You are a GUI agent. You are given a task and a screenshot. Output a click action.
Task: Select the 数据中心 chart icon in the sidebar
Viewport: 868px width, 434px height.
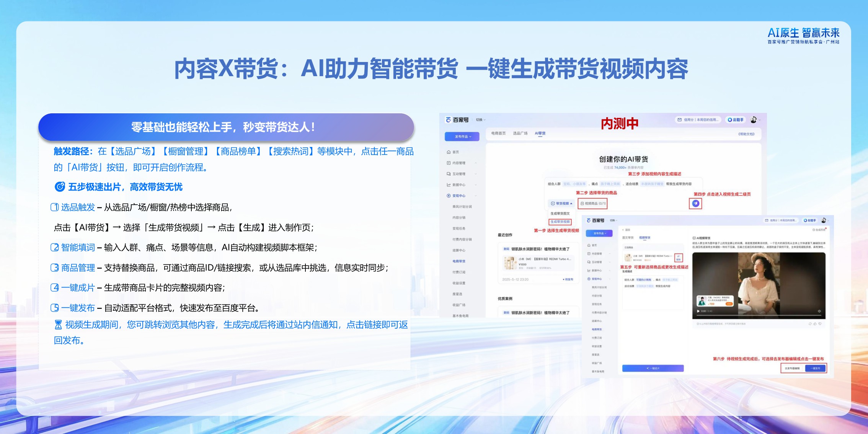pyautogui.click(x=449, y=185)
